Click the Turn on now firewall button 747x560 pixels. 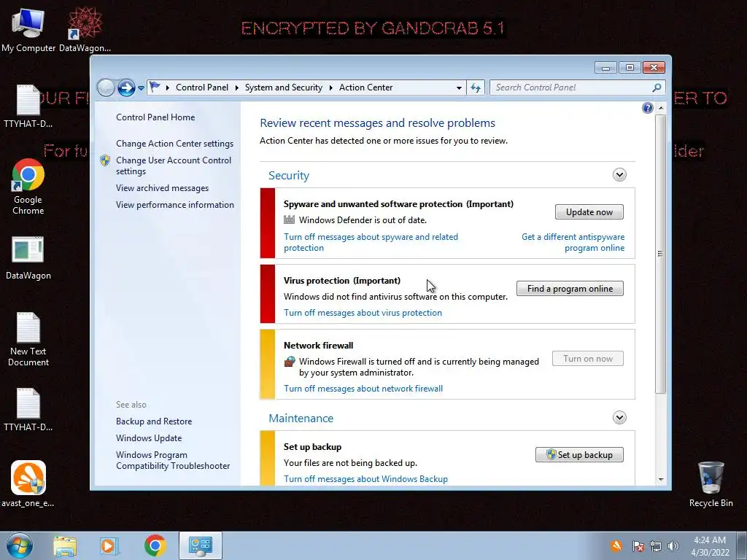click(588, 359)
